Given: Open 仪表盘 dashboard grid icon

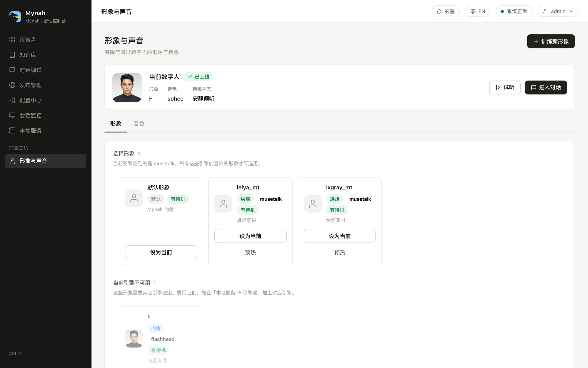Looking at the screenshot, I should (12, 40).
